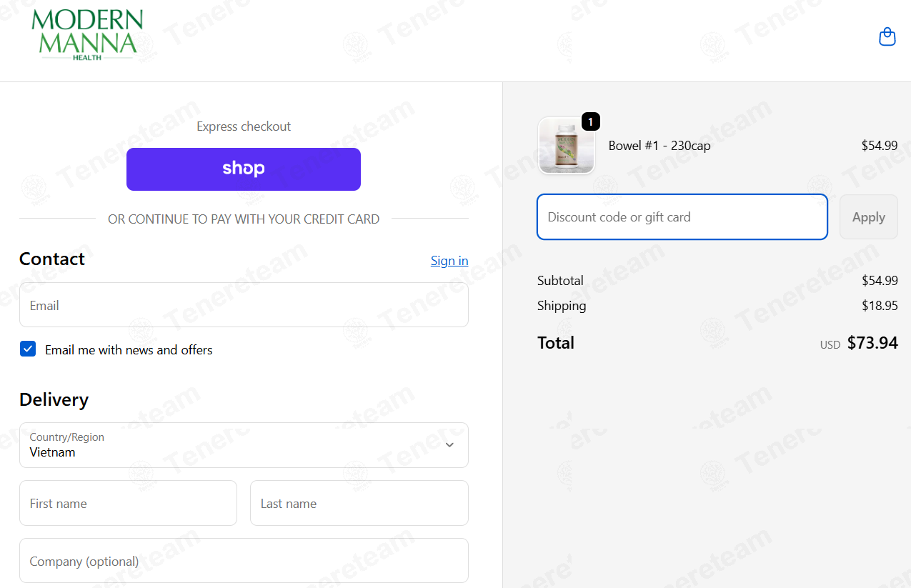Click the Shipping cost line
Screen dimensions: 911x588
coord(717,306)
